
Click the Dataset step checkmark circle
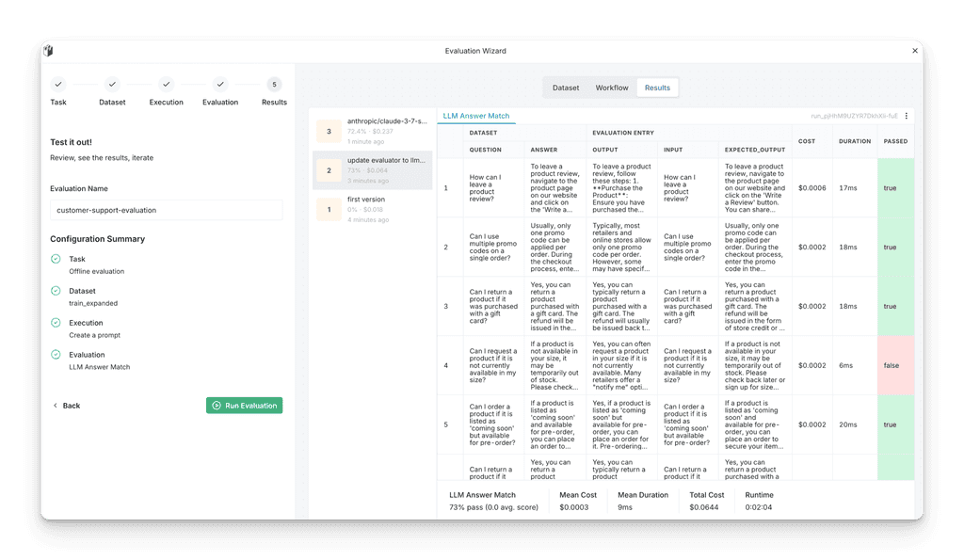point(112,84)
